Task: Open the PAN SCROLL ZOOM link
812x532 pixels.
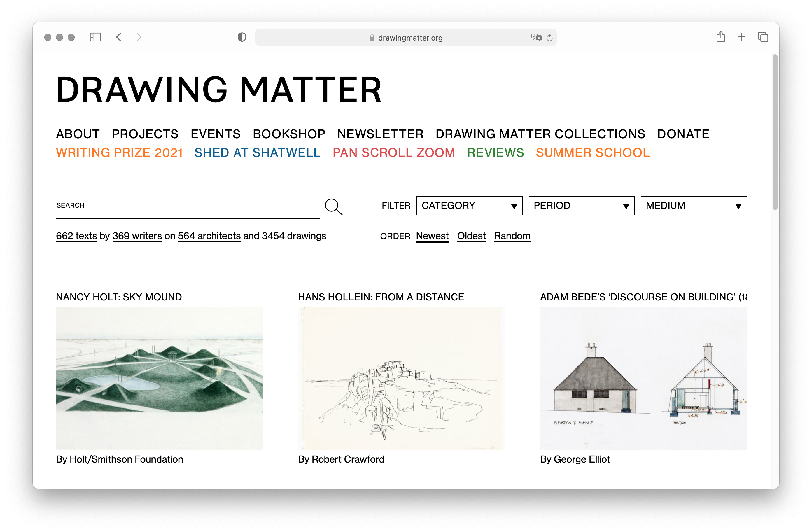Action: 394,153
